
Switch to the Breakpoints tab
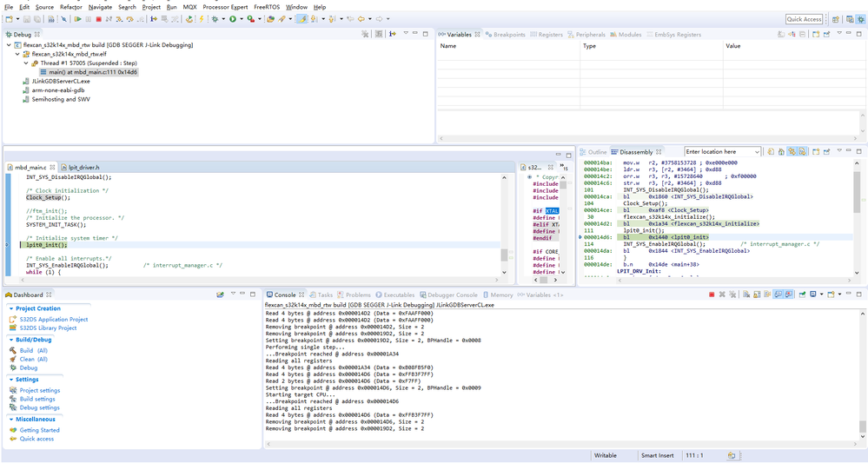pos(506,35)
